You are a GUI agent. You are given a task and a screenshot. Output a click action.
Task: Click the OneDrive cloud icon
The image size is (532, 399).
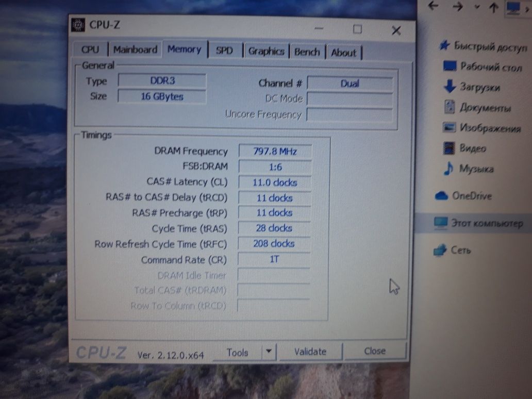tap(441, 196)
